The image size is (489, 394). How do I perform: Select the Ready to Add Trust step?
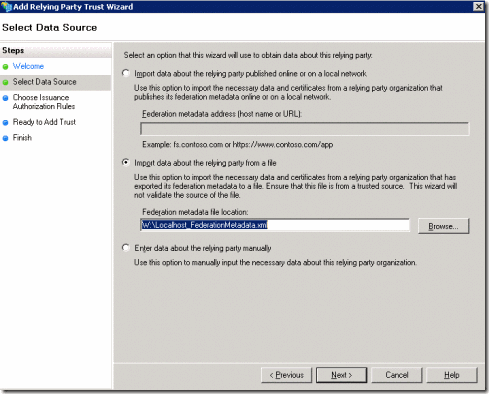coord(44,122)
